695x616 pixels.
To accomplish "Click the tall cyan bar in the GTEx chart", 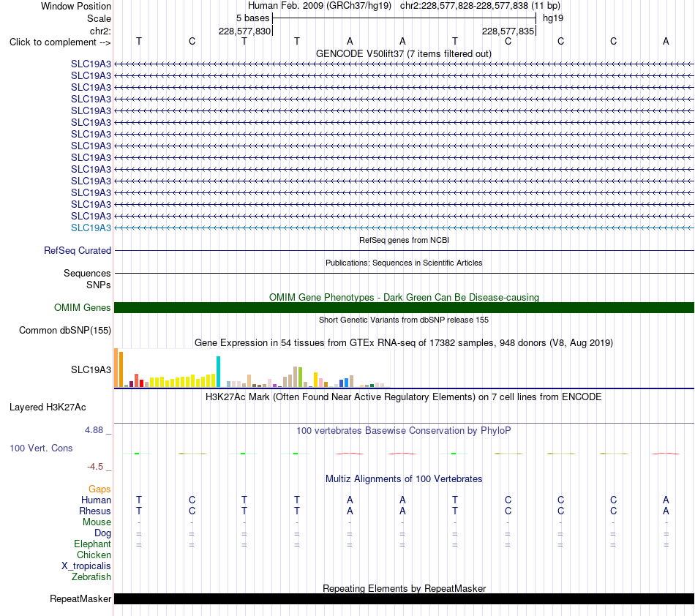I will (x=218, y=372).
